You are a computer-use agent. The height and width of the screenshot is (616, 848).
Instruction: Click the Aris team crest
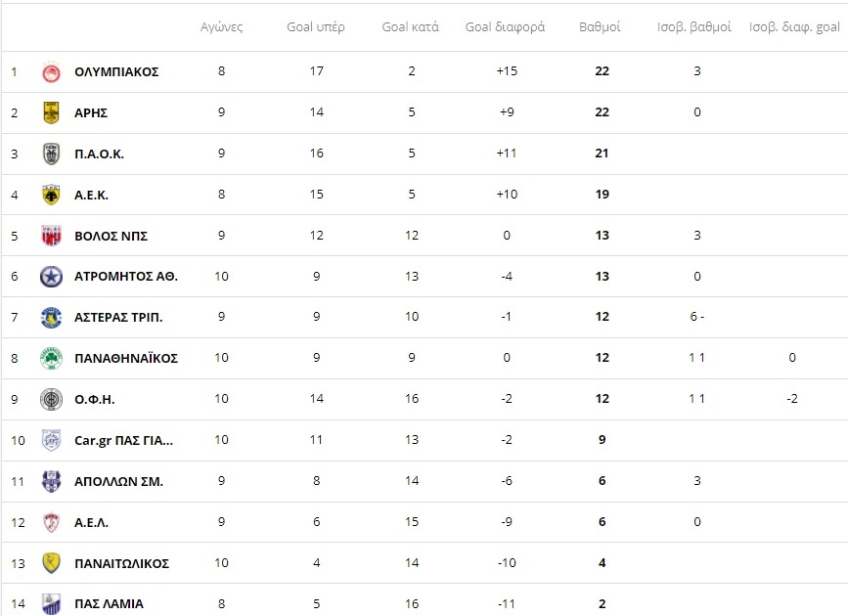[52, 113]
